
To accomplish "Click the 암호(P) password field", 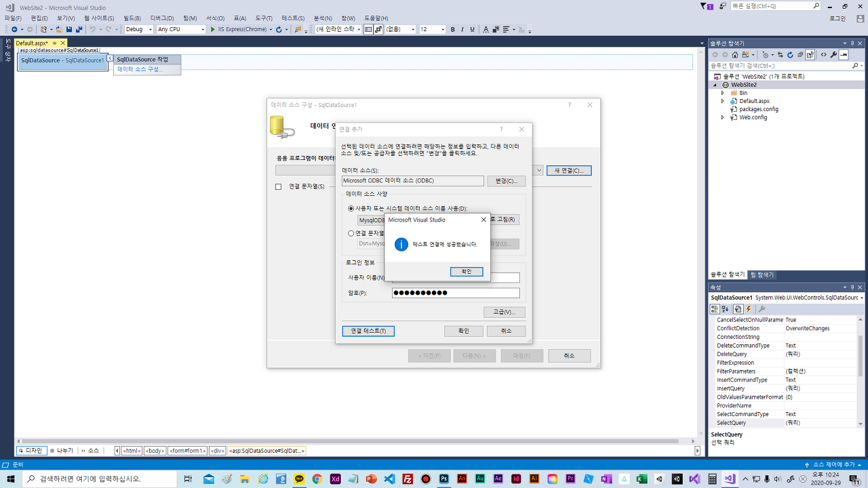I will click(x=456, y=293).
